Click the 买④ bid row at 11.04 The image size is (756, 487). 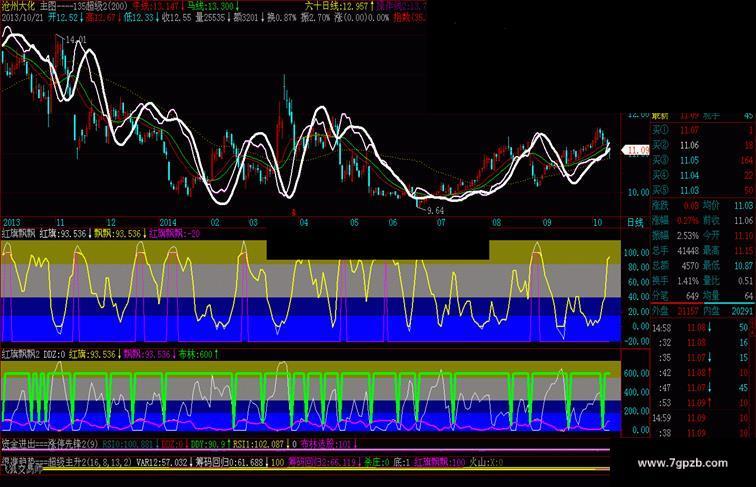[703, 175]
